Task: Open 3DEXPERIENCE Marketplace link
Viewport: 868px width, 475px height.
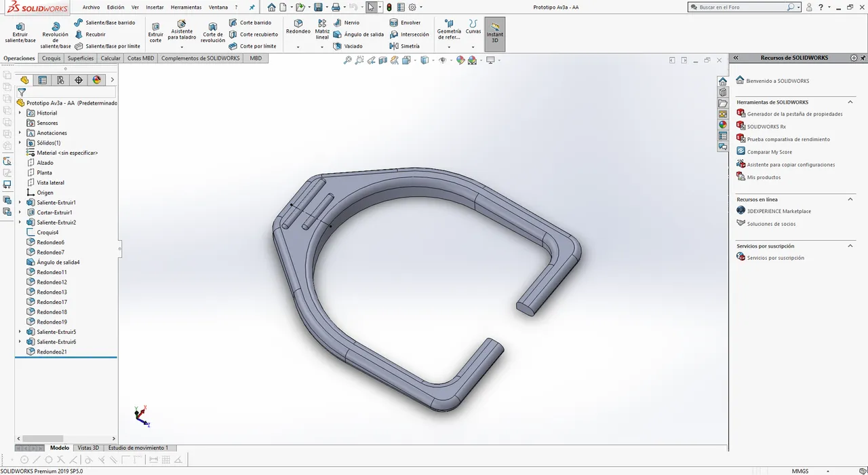Action: (779, 211)
